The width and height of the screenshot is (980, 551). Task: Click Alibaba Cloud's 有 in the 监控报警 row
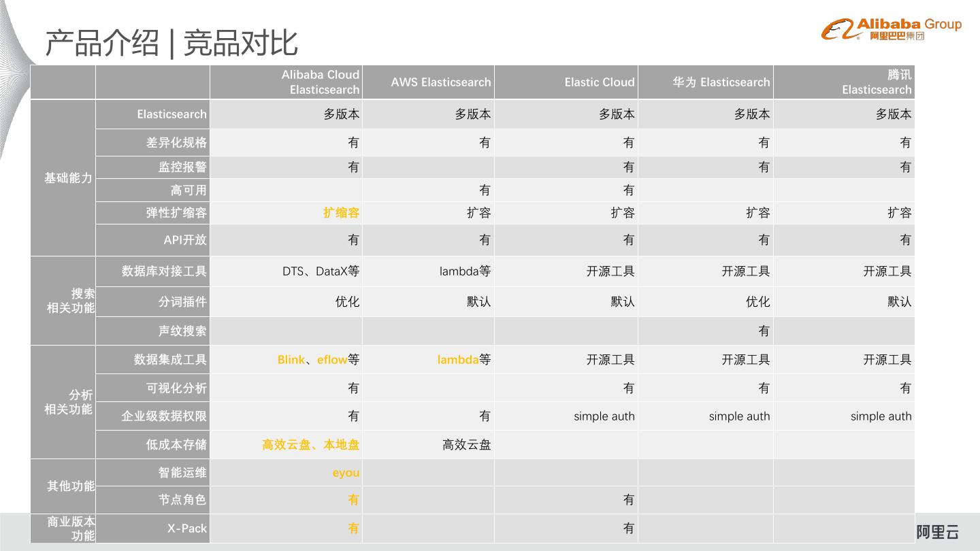click(x=354, y=167)
